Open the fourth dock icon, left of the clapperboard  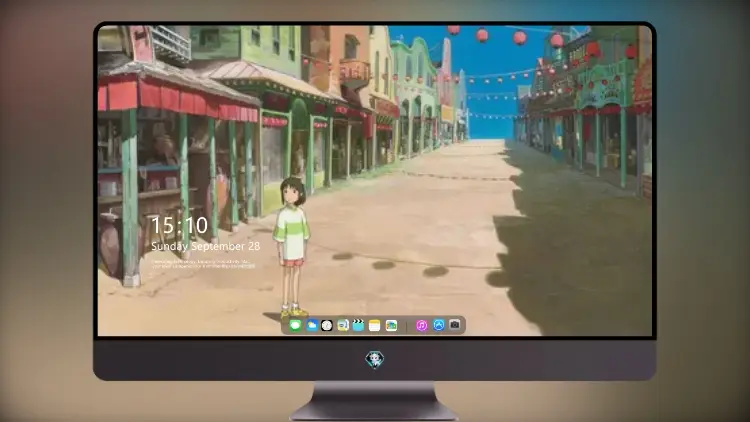click(x=342, y=325)
